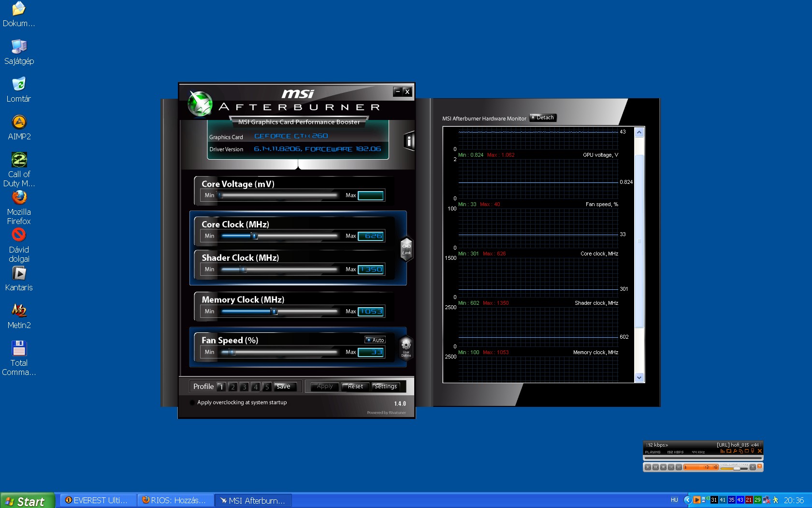Image resolution: width=812 pixels, height=508 pixels.
Task: Enable Apply overclocking at system startup
Action: (192, 403)
